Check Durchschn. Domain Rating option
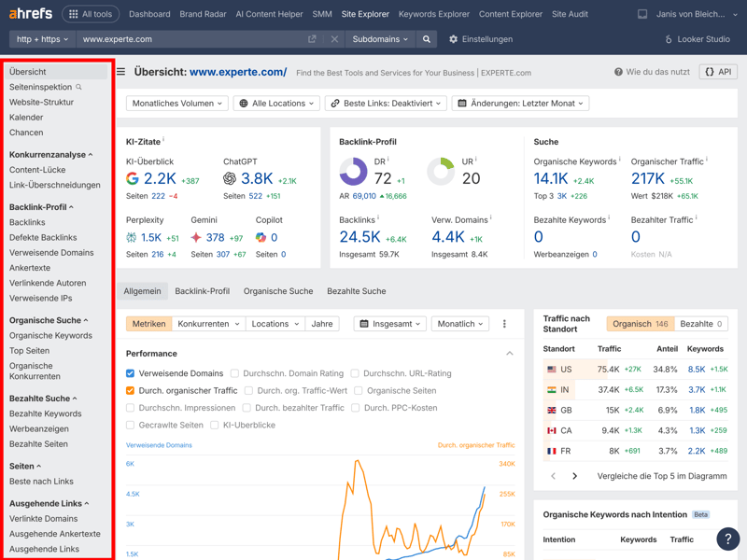The width and height of the screenshot is (747, 560). tap(234, 373)
